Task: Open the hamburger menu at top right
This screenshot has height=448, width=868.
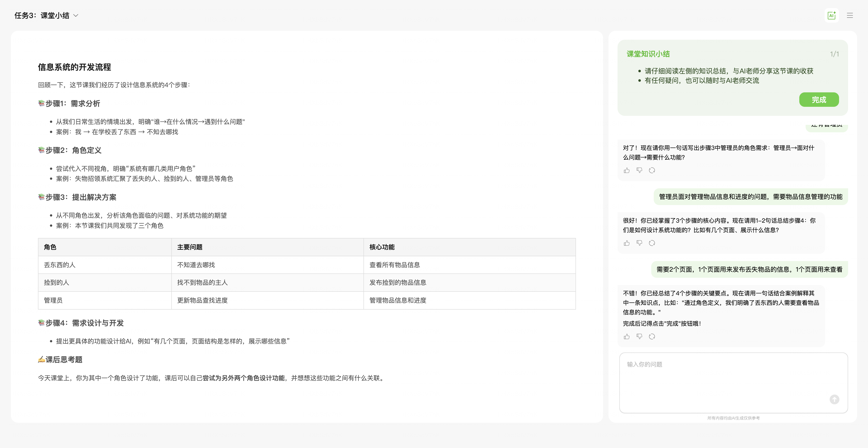Action: tap(850, 16)
